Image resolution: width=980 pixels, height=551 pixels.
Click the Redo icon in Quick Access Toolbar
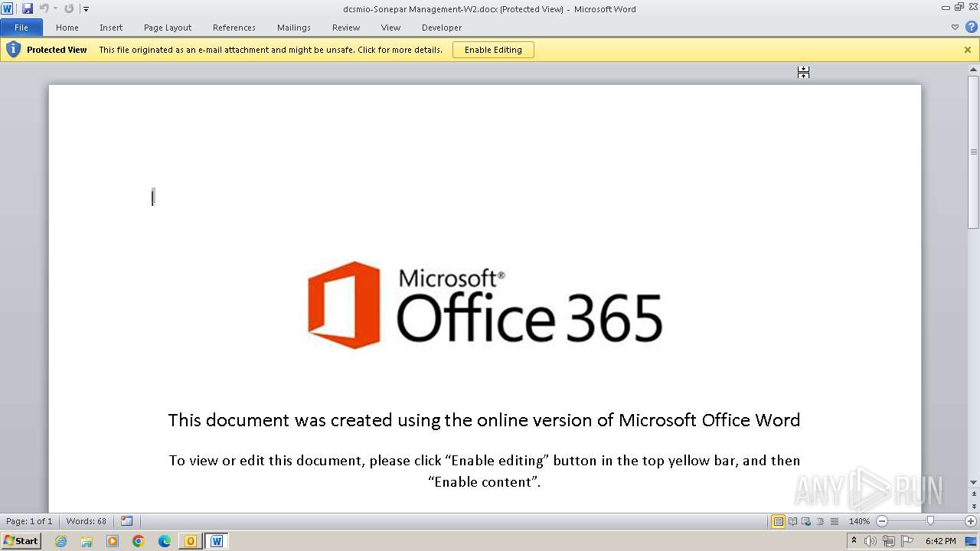coord(69,8)
